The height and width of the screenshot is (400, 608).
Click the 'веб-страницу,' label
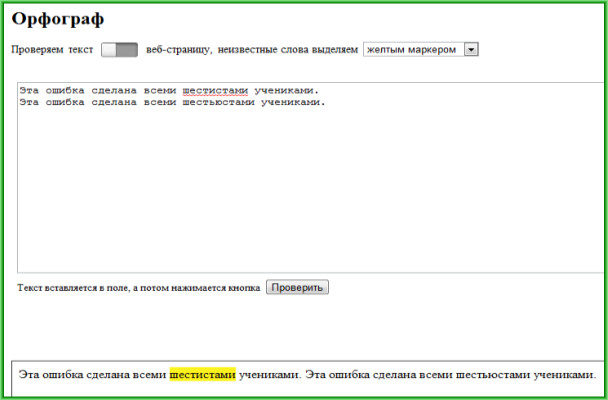click(x=179, y=50)
